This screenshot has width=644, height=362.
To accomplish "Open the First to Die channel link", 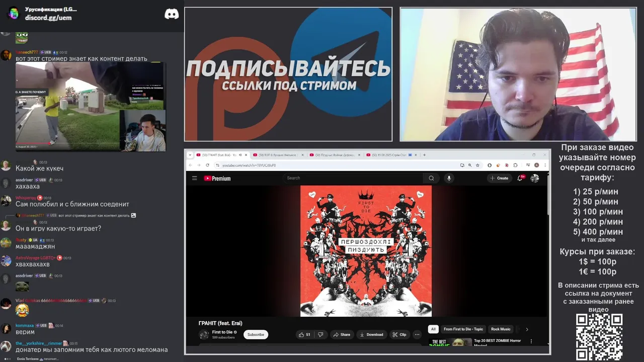I will click(222, 332).
